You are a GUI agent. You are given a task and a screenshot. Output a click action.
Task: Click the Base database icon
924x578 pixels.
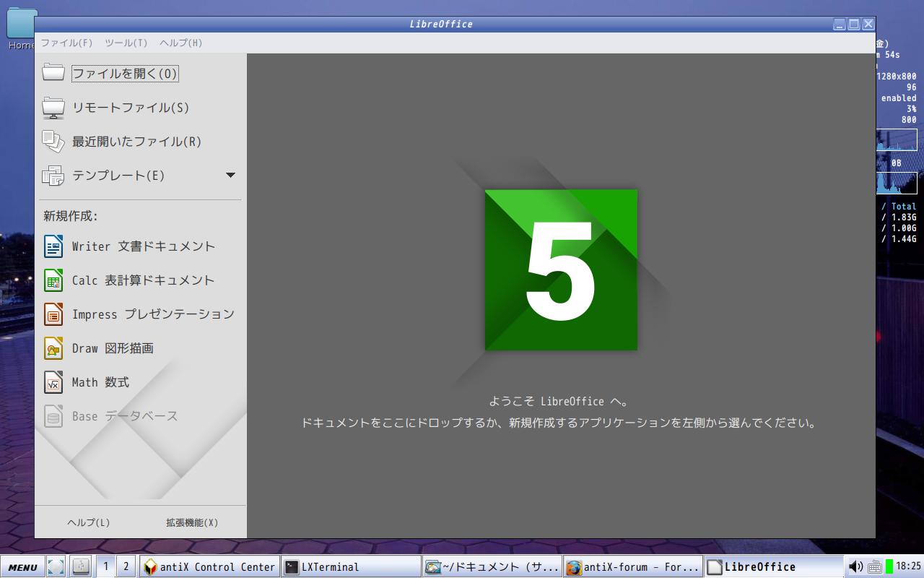click(x=53, y=416)
